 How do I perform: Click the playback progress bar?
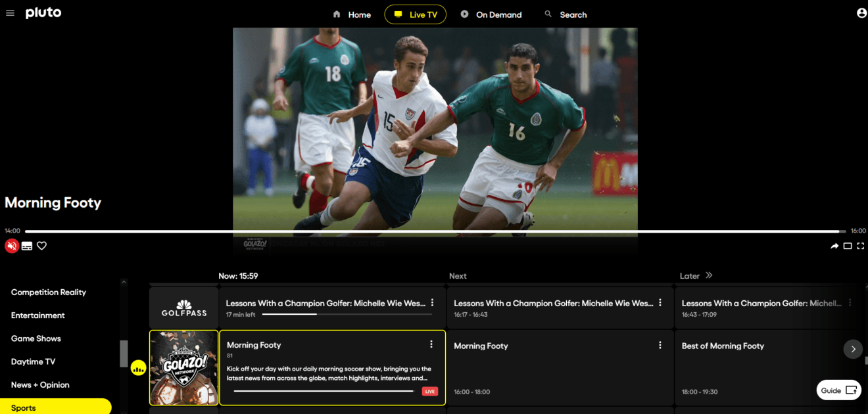coord(434,231)
